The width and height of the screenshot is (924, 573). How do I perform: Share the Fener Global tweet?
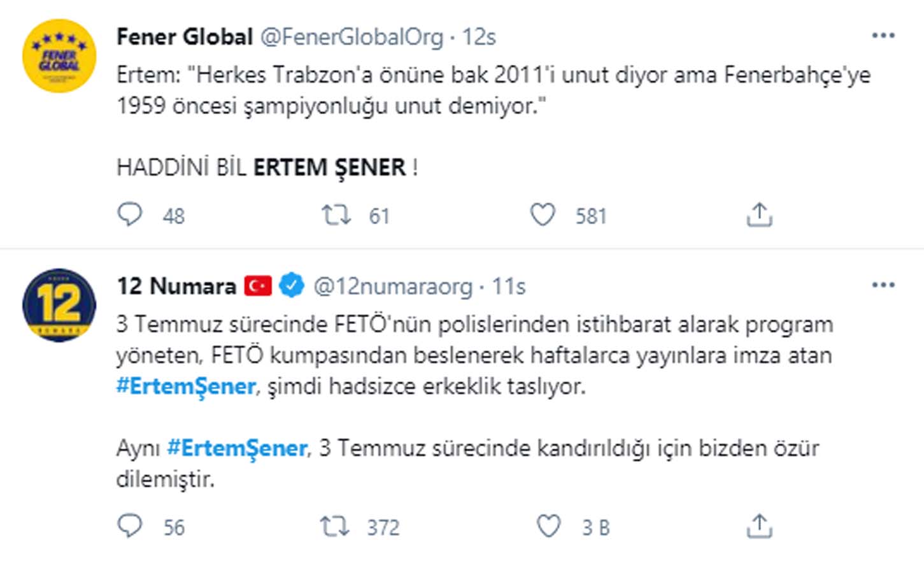758,215
